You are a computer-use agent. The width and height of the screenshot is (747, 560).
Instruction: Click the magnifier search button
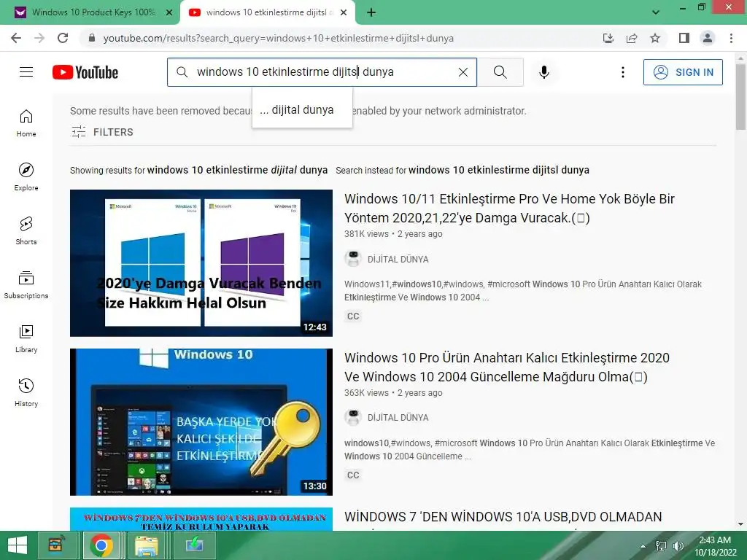pos(500,72)
